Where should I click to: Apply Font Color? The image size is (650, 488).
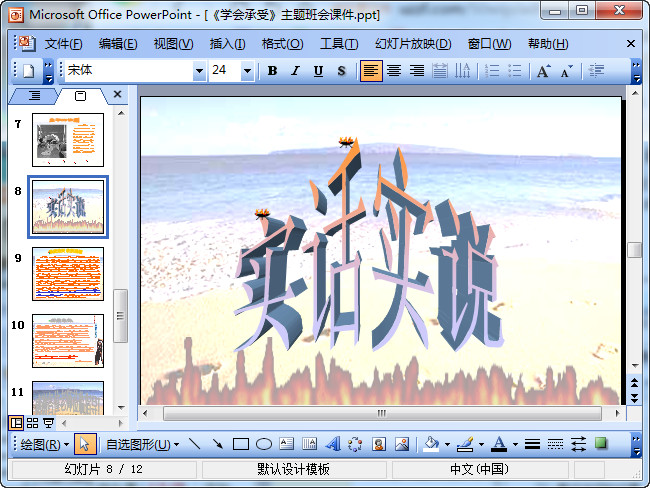tap(500, 444)
